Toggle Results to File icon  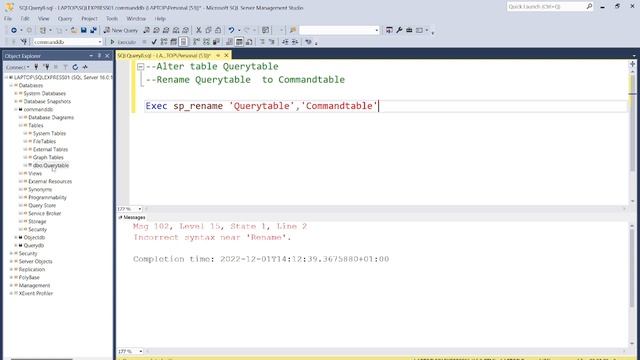click(x=249, y=42)
